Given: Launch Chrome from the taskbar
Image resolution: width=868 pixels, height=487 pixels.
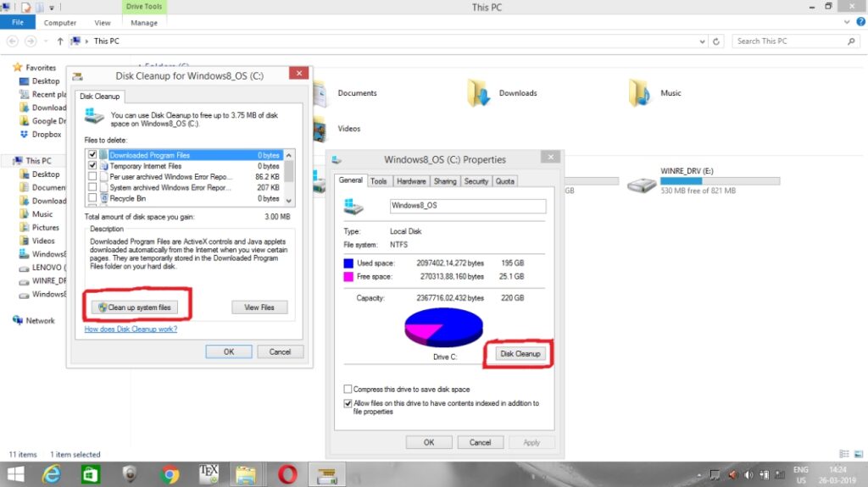Looking at the screenshot, I should [x=170, y=475].
